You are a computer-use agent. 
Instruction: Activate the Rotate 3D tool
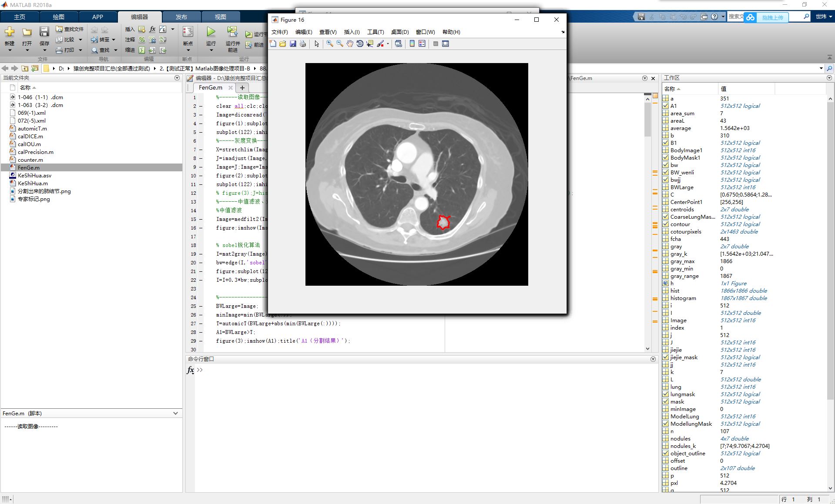360,43
